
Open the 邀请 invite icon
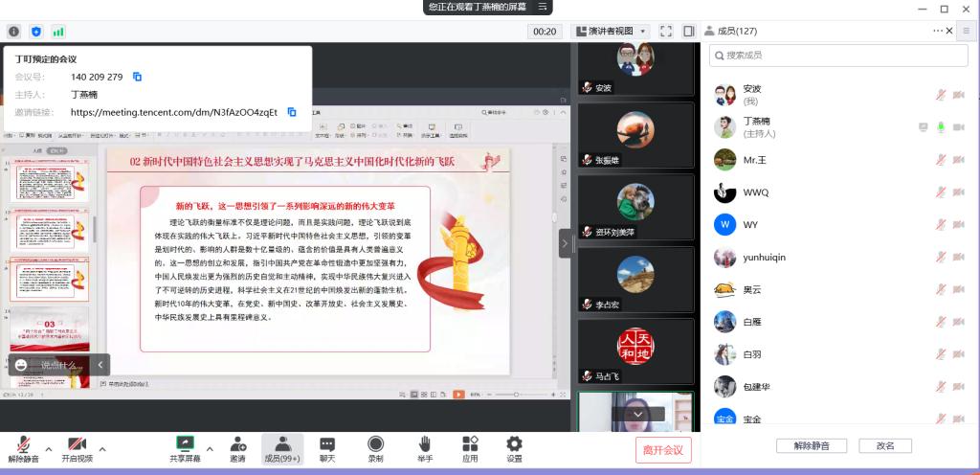[x=237, y=449]
